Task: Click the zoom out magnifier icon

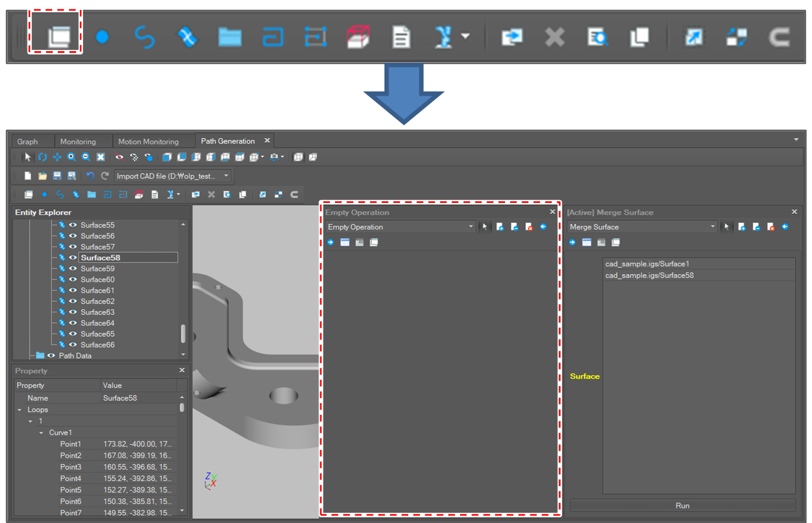Action: click(86, 157)
